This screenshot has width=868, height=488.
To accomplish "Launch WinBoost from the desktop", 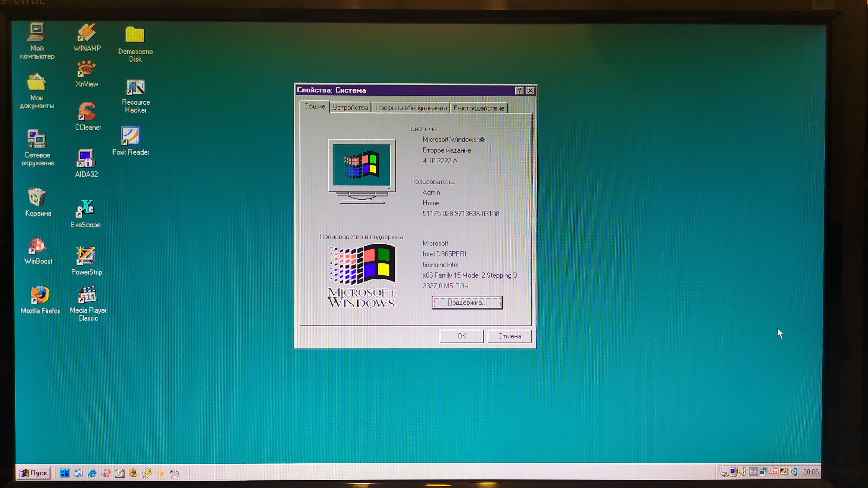I will click(38, 251).
